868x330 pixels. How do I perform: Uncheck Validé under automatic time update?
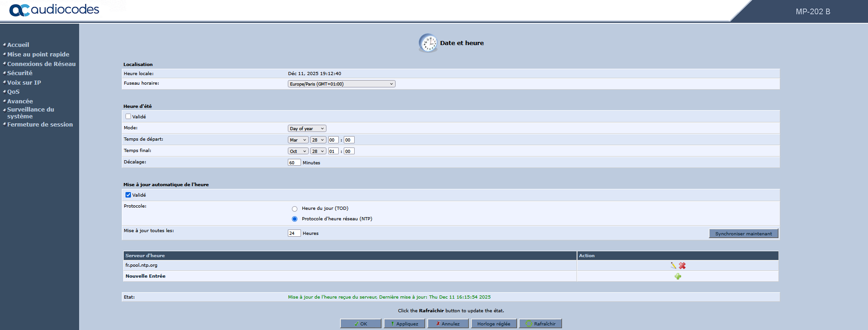coord(128,195)
